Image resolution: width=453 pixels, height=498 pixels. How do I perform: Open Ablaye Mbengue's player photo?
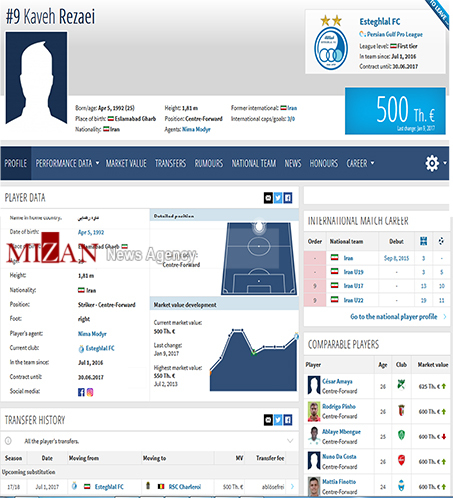pyautogui.click(x=314, y=436)
